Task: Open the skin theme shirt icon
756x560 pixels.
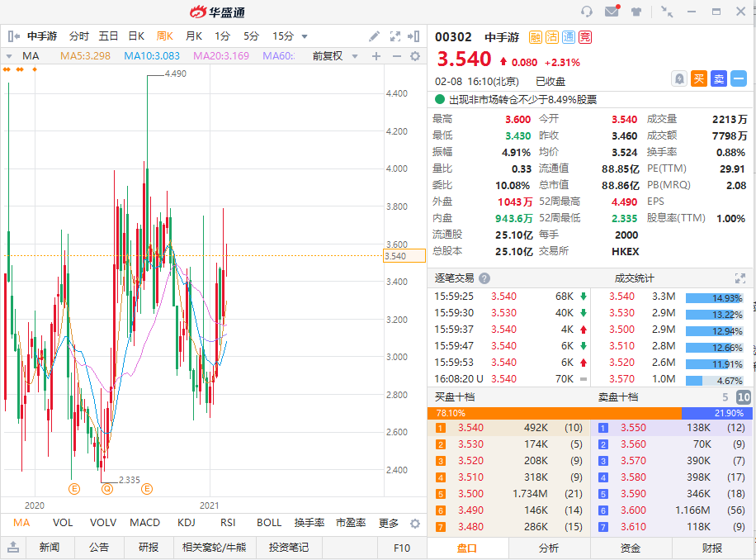Action: 636,12
